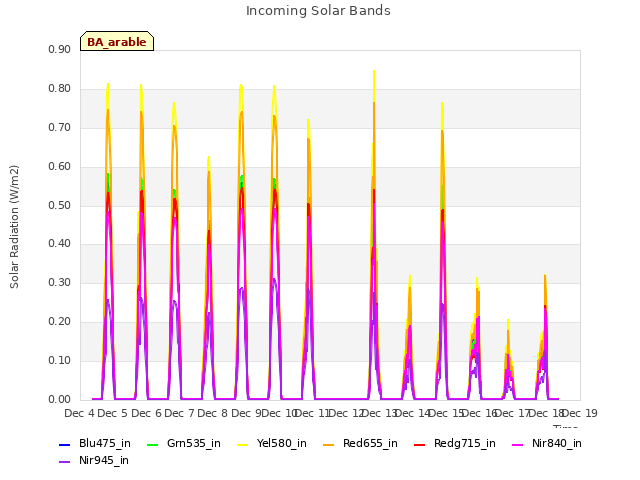
Task: Click the 0.40 y-axis tick label
Action: tap(60, 244)
